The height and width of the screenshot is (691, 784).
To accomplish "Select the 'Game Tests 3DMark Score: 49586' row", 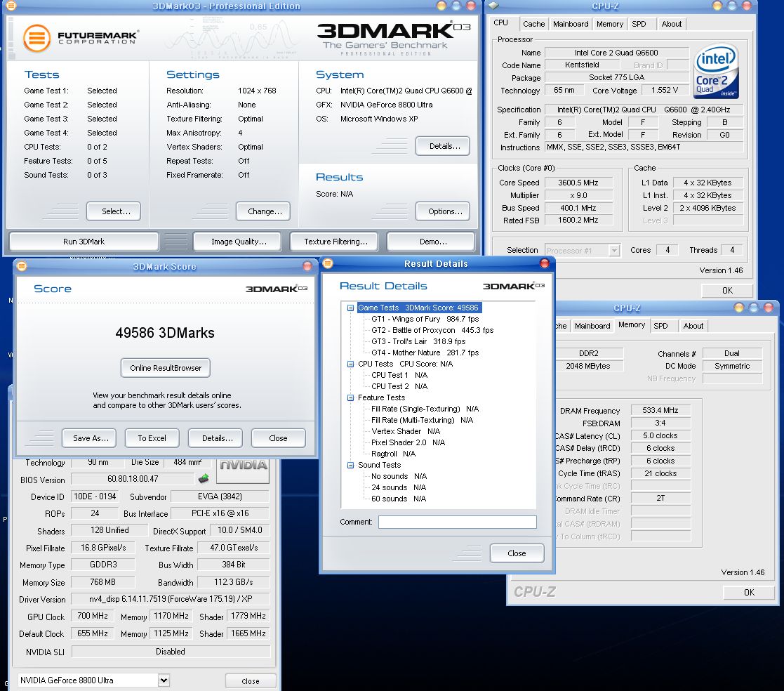I will [418, 308].
